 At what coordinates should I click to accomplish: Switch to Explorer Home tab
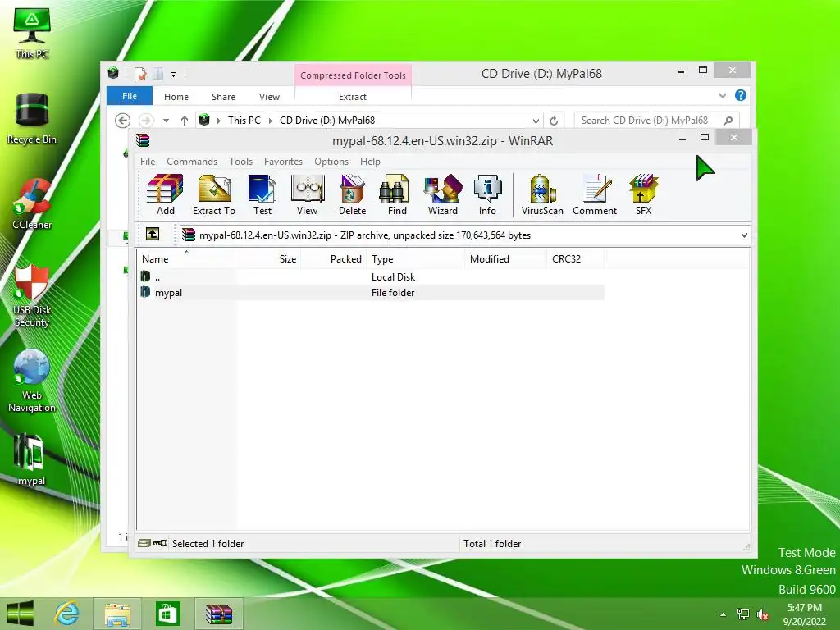pos(176,97)
